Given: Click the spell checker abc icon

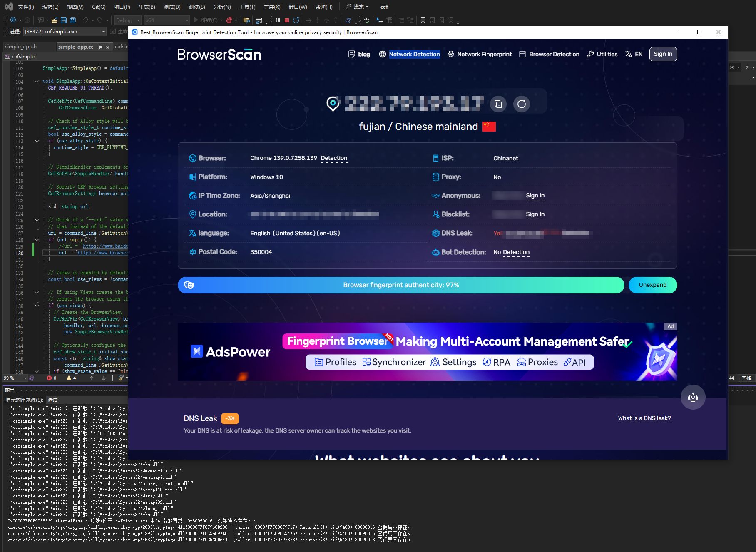Looking at the screenshot, I should tap(367, 20).
